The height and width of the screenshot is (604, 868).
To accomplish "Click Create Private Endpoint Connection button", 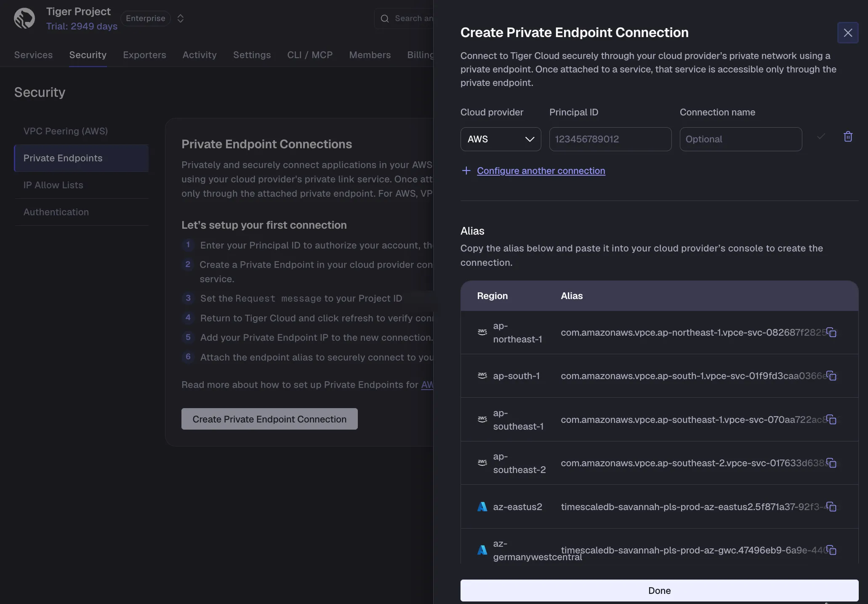I will tap(269, 419).
